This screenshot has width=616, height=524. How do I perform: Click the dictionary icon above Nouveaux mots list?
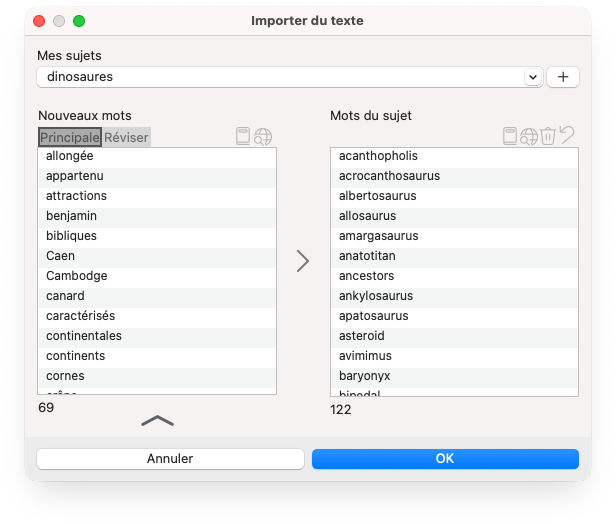tap(243, 137)
